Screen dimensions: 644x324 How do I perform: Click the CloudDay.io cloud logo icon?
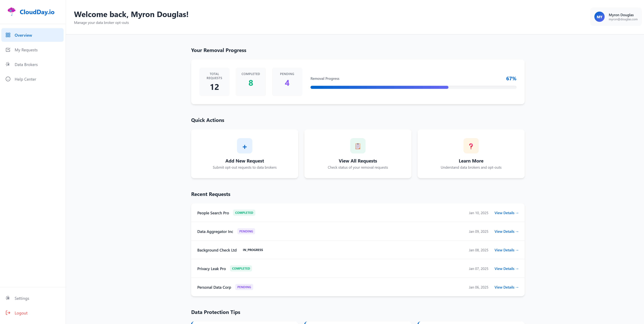click(11, 11)
